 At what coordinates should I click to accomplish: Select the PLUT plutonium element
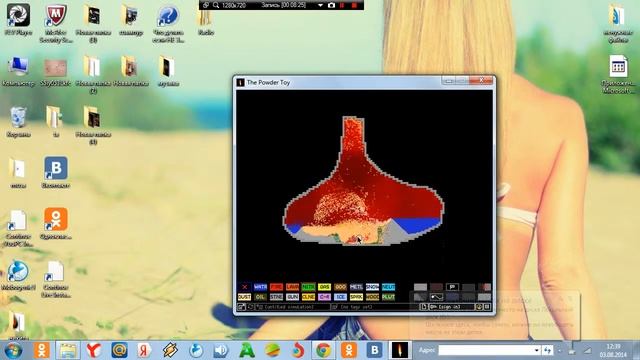click(388, 297)
